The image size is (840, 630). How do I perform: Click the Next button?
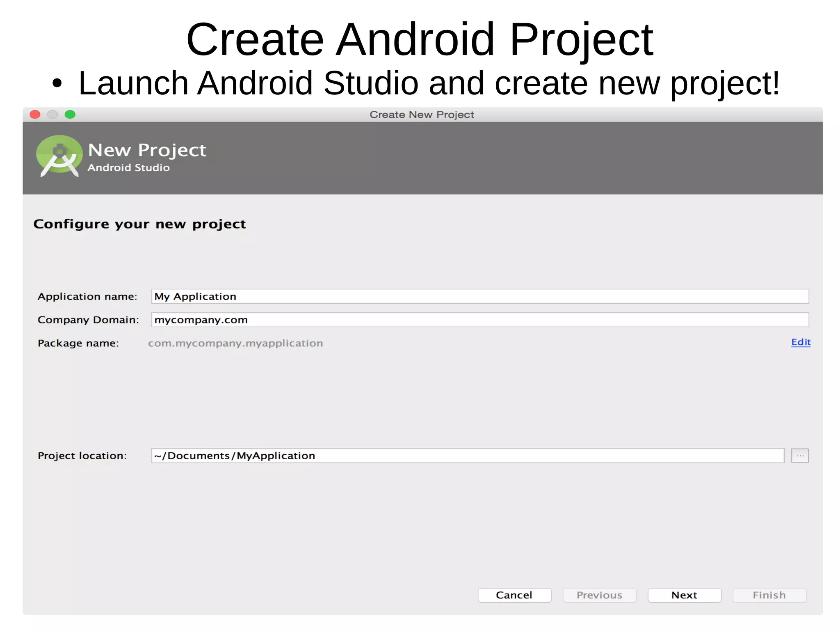(684, 595)
